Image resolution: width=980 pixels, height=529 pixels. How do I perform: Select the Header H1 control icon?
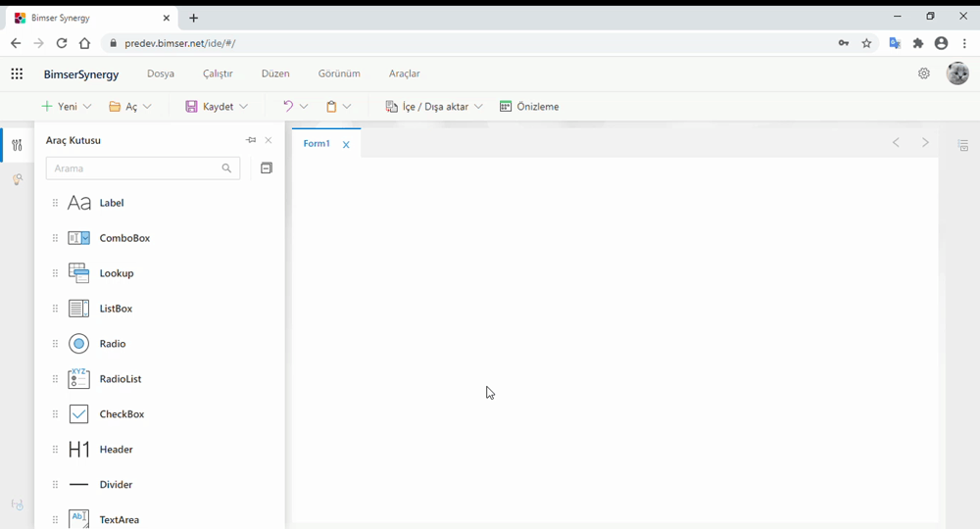click(78, 450)
